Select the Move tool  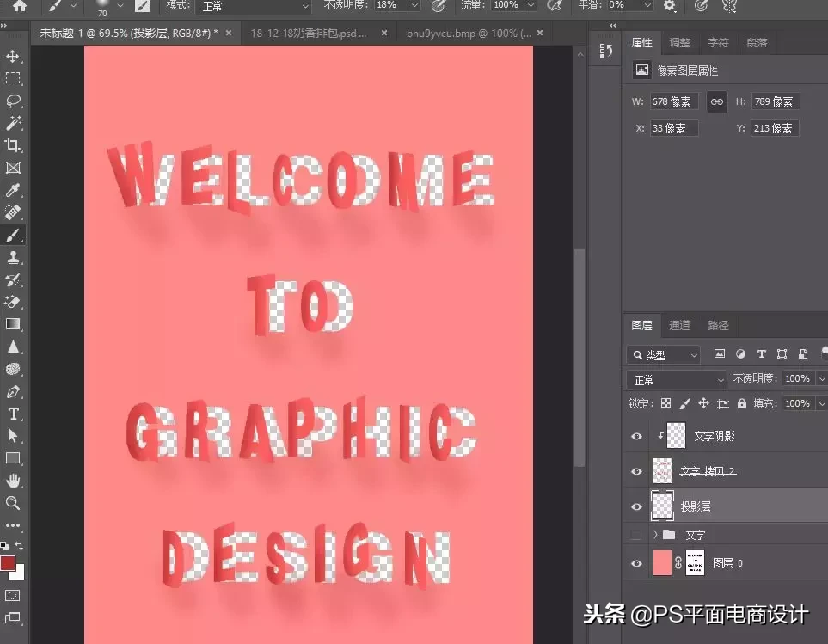13,56
